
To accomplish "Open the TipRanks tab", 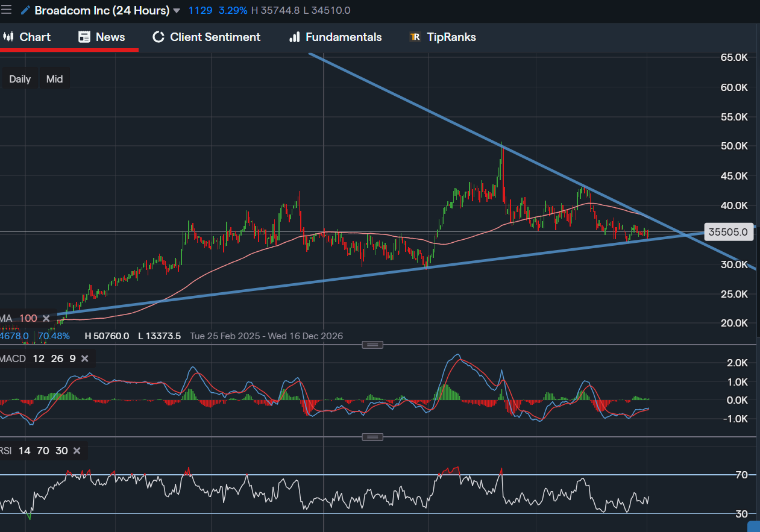I will click(442, 37).
